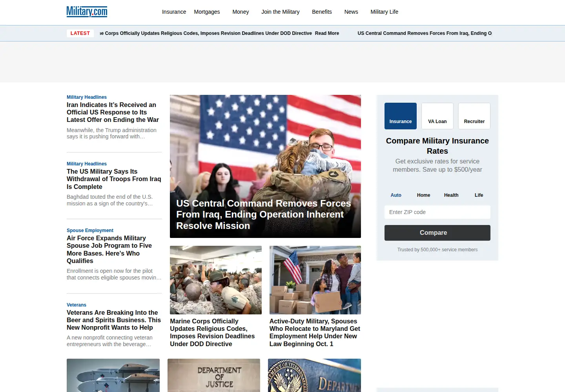Open the Spouse Employment category link
Viewport: 565px width, 392px height.
(x=90, y=230)
